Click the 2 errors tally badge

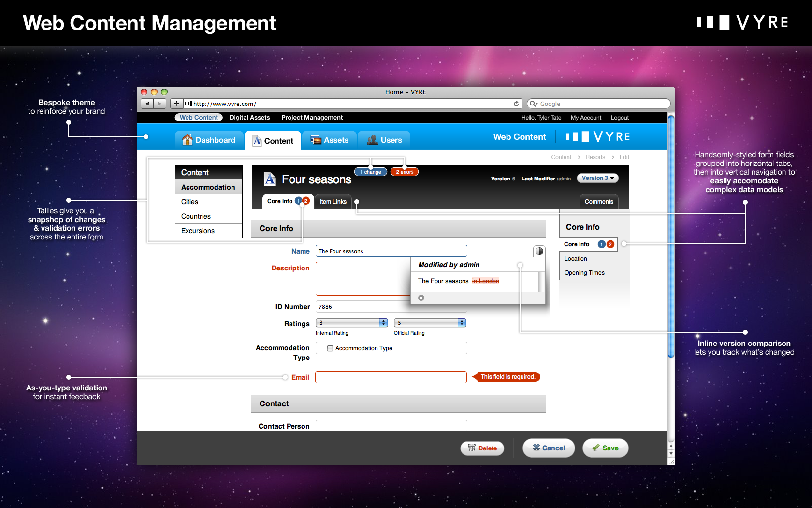(x=405, y=172)
